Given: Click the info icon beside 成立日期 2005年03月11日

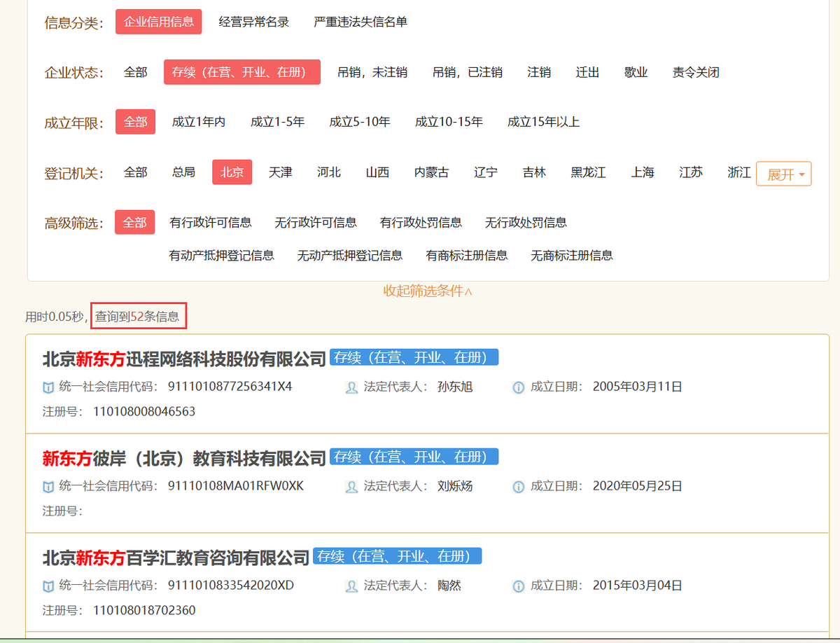Looking at the screenshot, I should [x=517, y=386].
